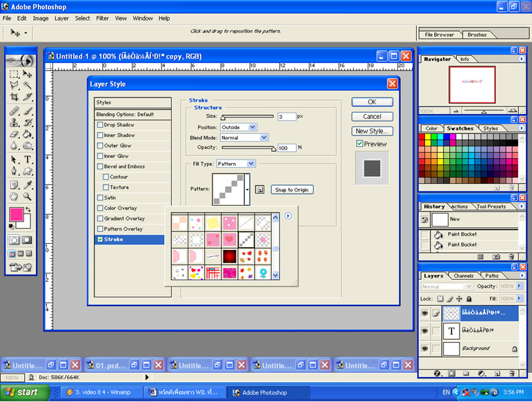Screen dimensions: 532x402
Task: Swap foreground and background colors
Action: (x=28, y=209)
